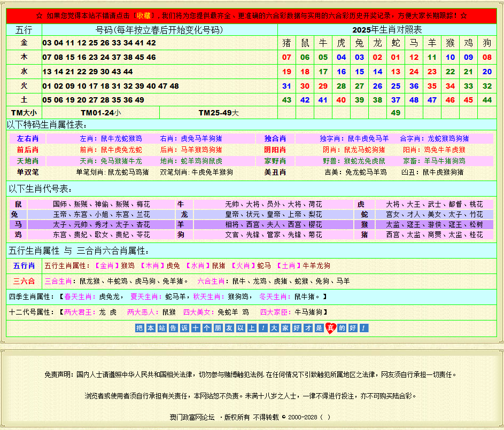Click red number 07 under 猪
Screen dimensions: 504x430
(286, 57)
